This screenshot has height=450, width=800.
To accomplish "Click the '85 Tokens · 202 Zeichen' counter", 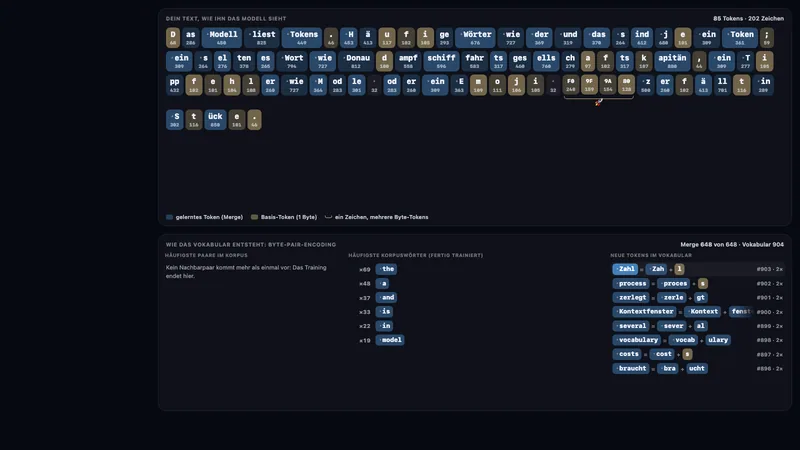I will coord(748,18).
